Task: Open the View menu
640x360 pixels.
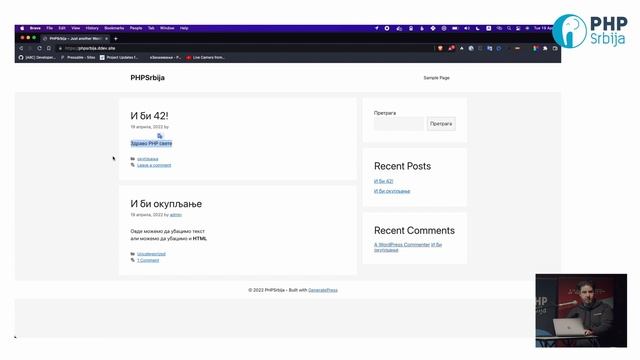Action: [76, 28]
